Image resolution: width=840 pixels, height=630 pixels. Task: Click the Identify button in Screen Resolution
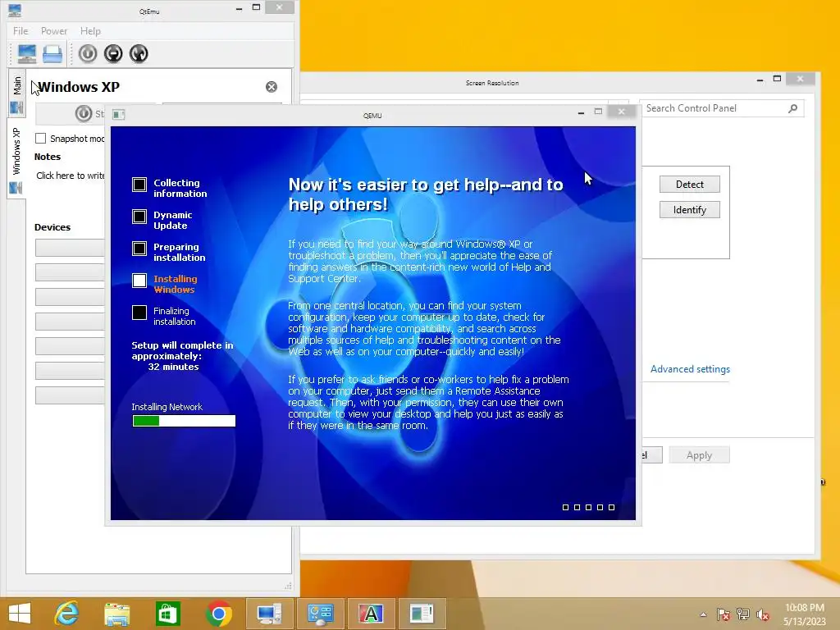tap(689, 210)
